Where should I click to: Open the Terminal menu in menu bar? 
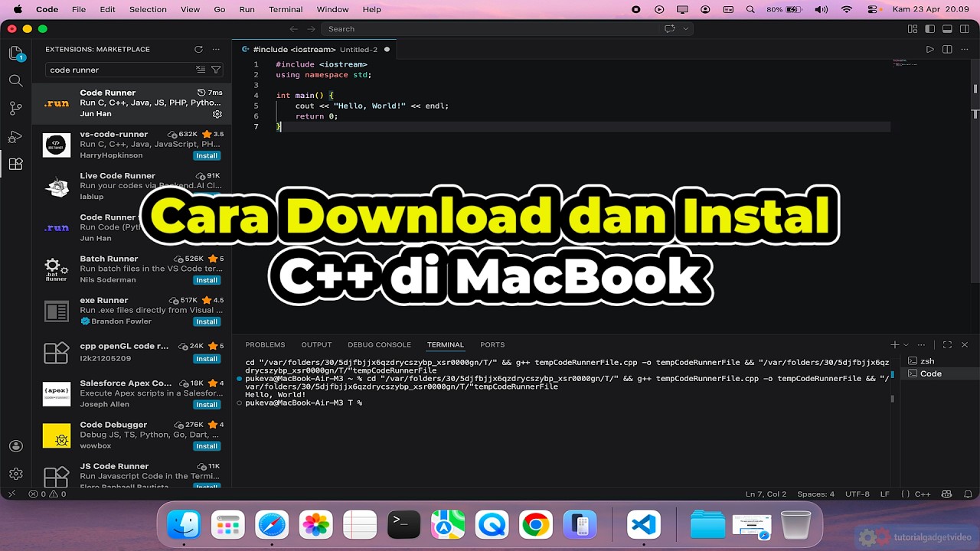point(286,9)
